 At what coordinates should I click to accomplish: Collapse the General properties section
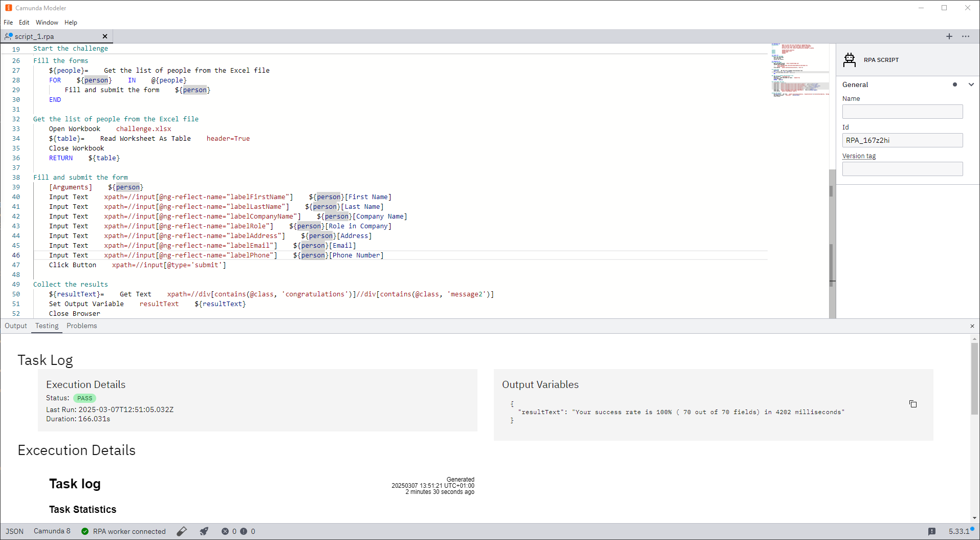point(971,84)
